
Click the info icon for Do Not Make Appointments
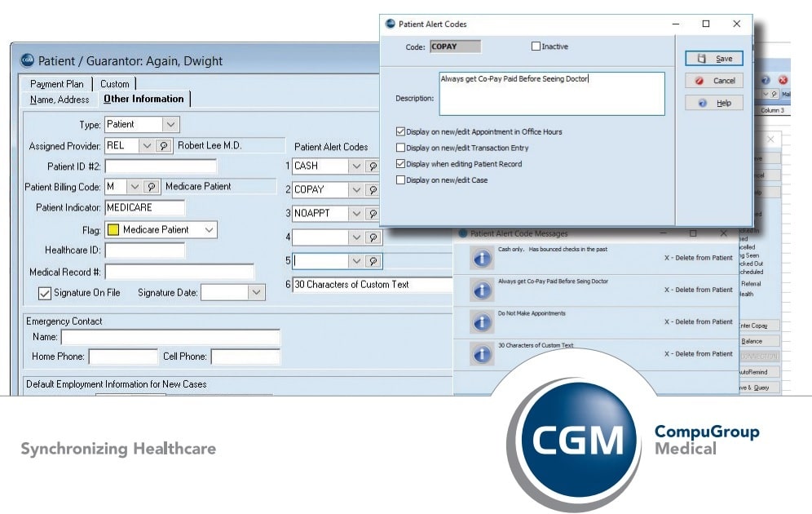(482, 322)
